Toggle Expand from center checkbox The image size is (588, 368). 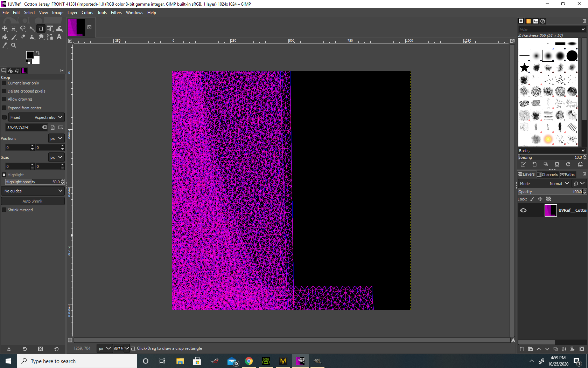[x=4, y=108]
